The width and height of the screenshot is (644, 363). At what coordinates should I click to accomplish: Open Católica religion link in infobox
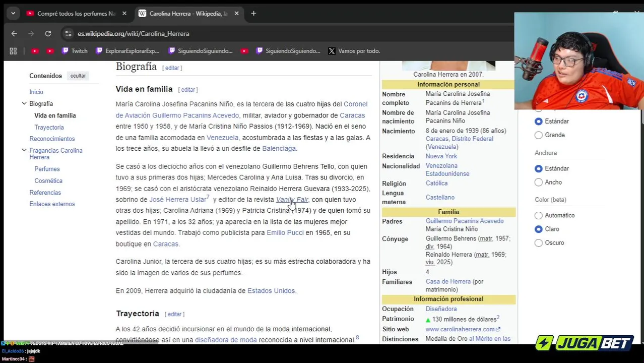tap(436, 184)
